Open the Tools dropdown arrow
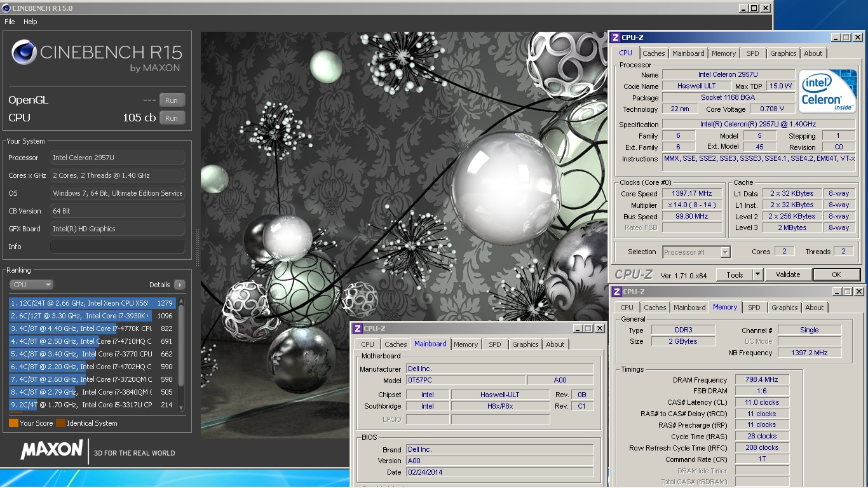The height and width of the screenshot is (488, 868). coord(757,274)
